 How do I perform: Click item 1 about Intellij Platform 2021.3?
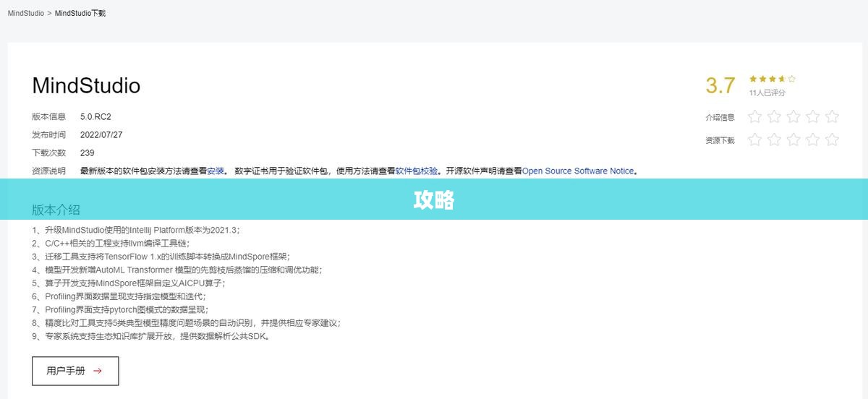tap(136, 230)
